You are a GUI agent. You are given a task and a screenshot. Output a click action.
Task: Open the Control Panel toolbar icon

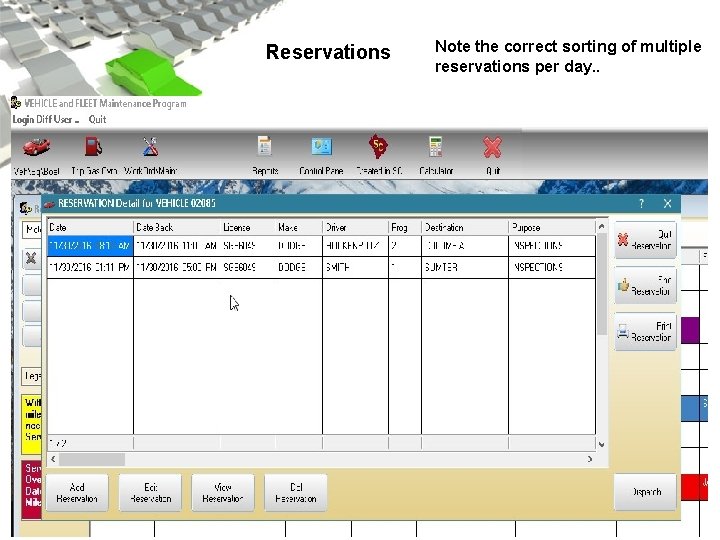point(321,147)
